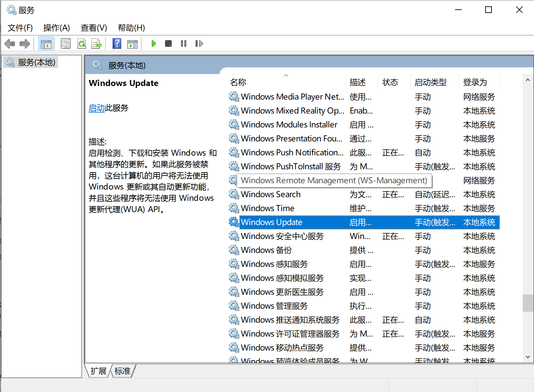Open the Properties toolbar icon
Screen dimensions: 534x392
tap(66, 43)
